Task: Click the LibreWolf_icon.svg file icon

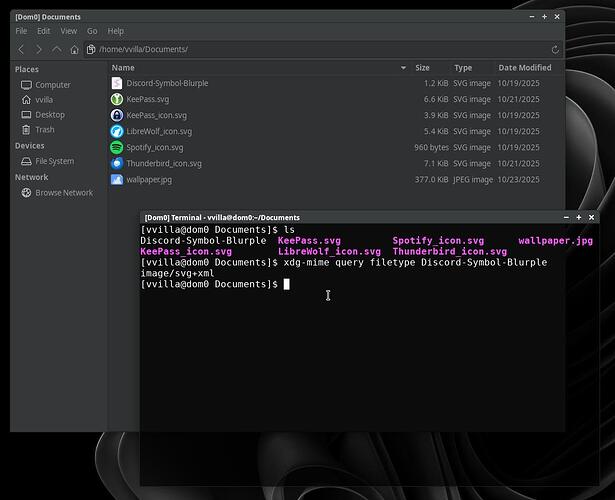Action: point(116,131)
